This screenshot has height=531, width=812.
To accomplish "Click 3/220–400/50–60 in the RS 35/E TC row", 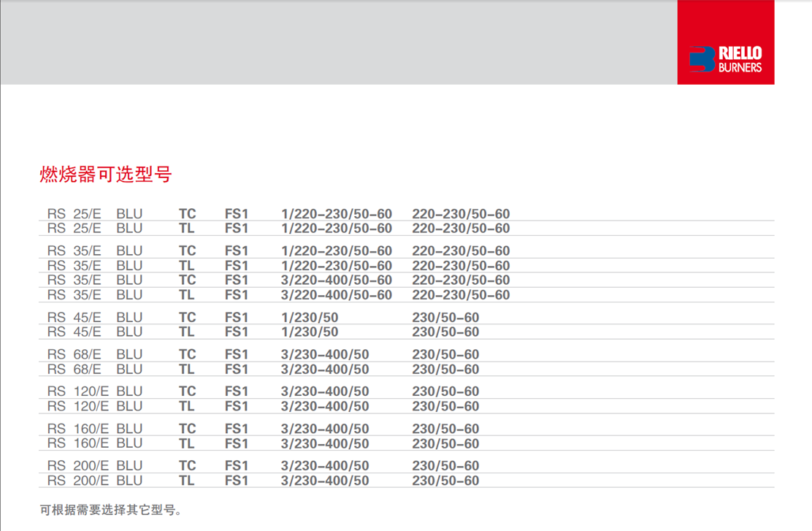I will 337,280.
